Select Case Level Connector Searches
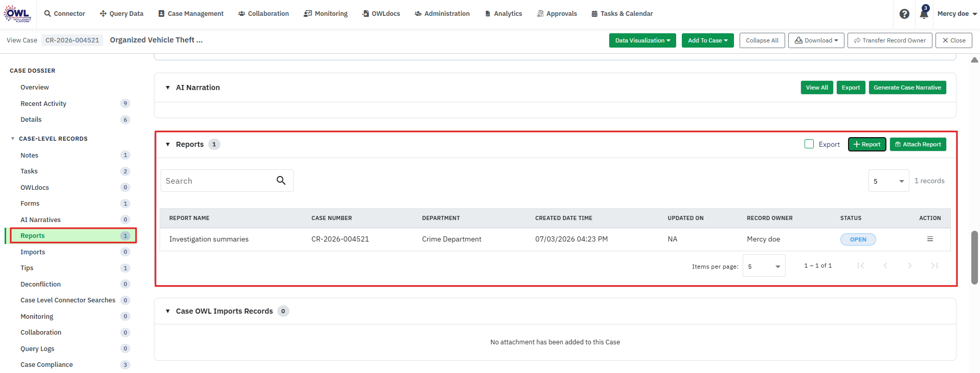This screenshot has width=980, height=373. [68, 300]
